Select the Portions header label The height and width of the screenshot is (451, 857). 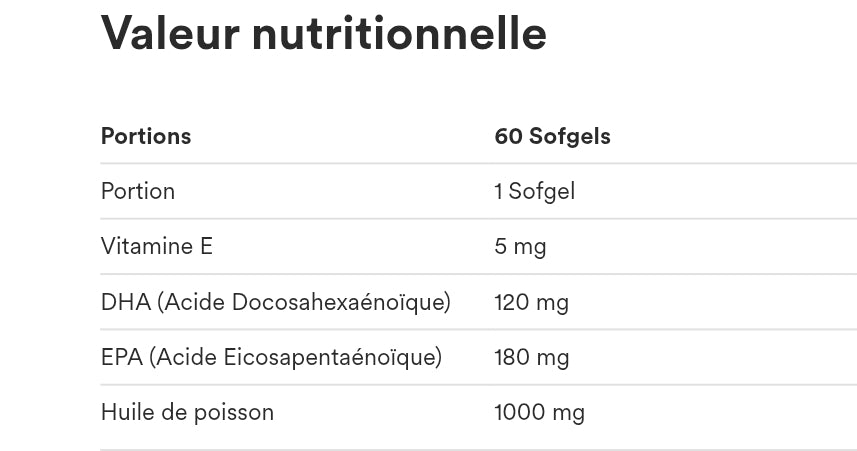coord(146,136)
